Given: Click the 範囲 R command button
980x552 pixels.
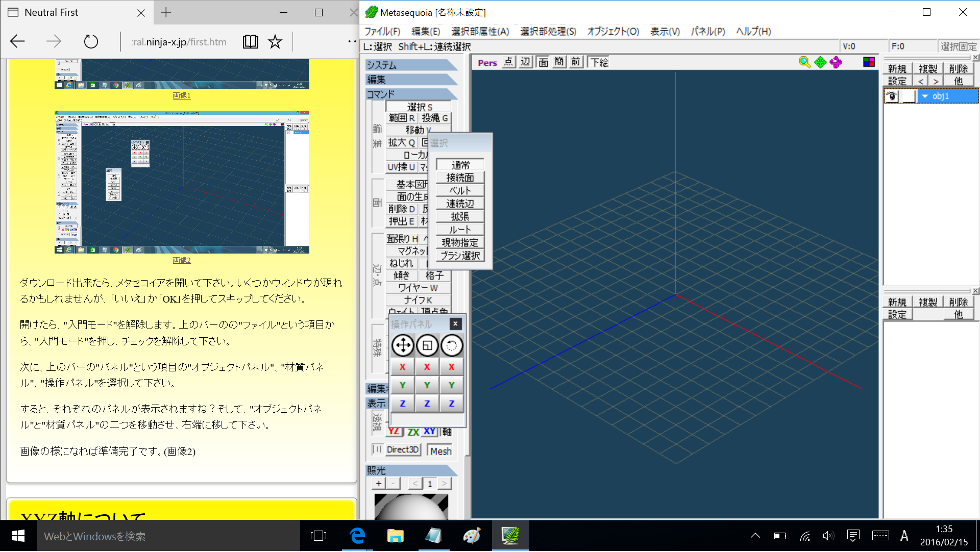Looking at the screenshot, I should [401, 118].
